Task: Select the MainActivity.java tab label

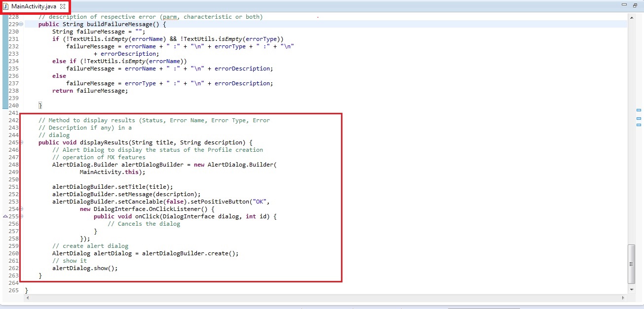Action: point(34,6)
